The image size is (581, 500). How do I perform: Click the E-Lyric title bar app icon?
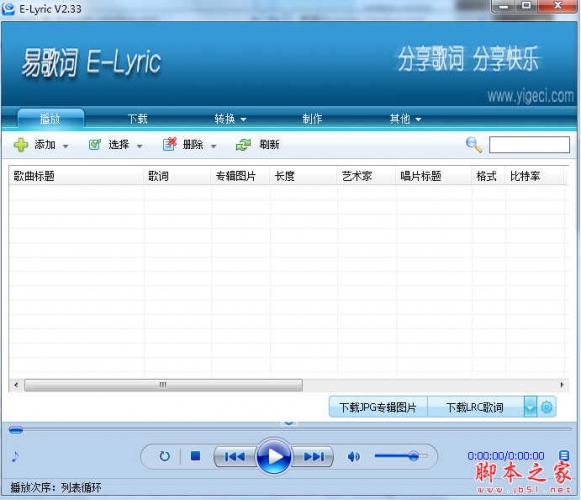tap(8, 8)
